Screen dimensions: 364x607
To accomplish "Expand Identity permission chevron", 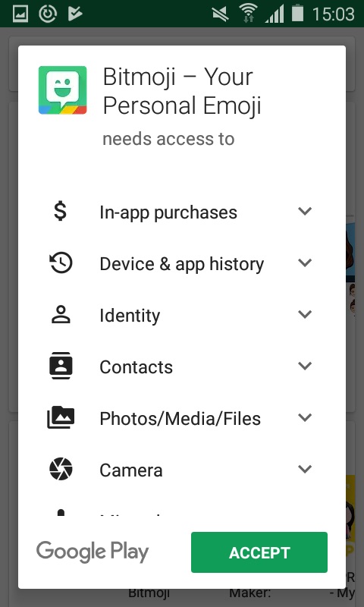I will (305, 314).
